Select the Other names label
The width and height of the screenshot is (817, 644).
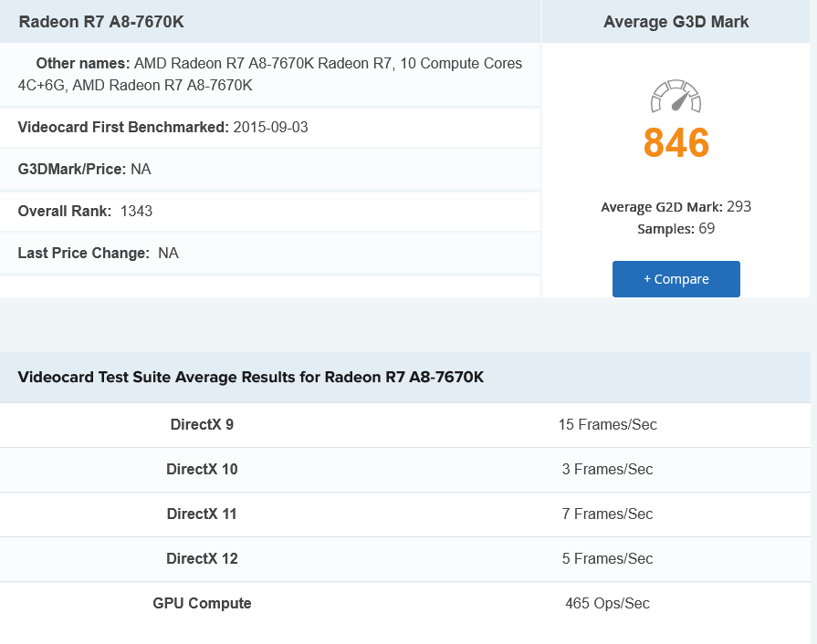pyautogui.click(x=83, y=64)
